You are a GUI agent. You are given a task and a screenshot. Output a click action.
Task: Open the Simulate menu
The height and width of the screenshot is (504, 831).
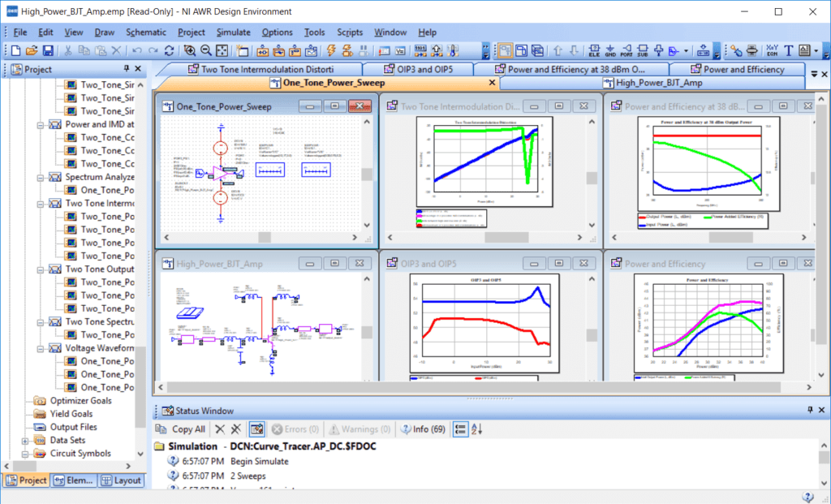tap(233, 32)
